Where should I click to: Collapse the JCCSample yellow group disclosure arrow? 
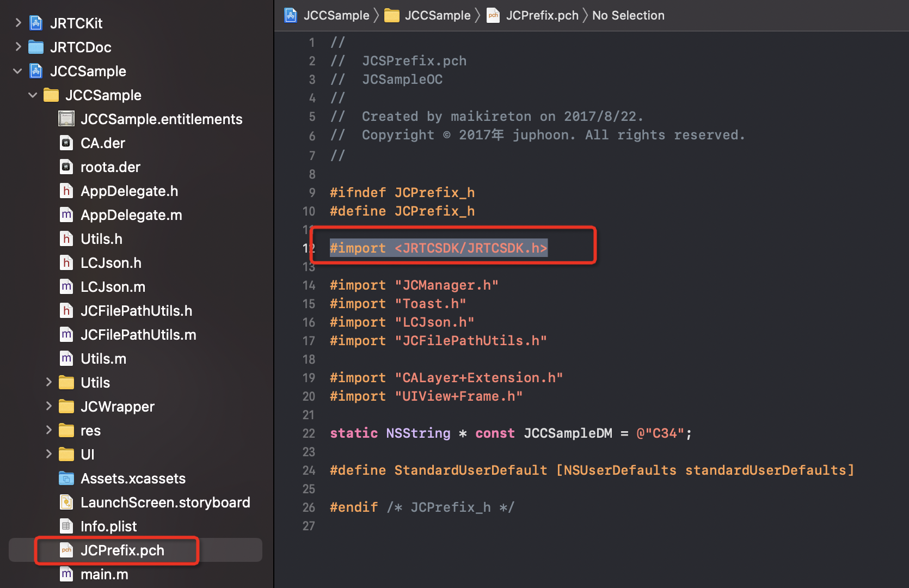tap(33, 95)
